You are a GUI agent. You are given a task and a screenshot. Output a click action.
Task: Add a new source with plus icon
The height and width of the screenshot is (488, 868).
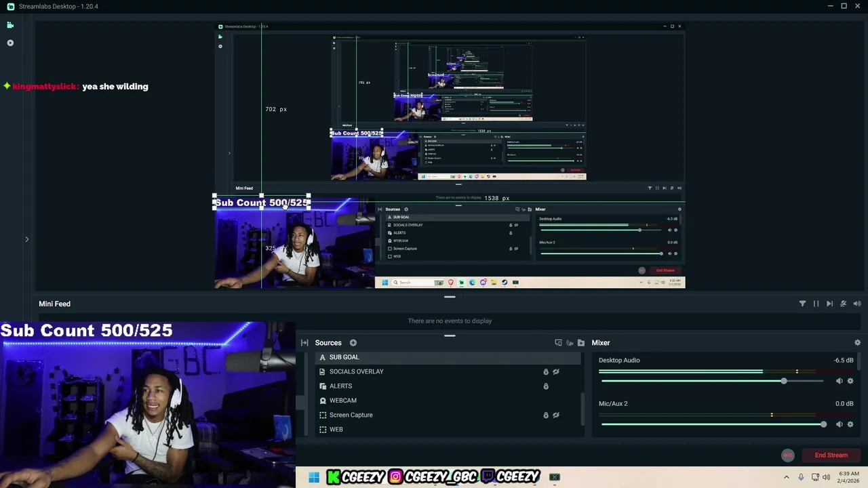(x=353, y=343)
